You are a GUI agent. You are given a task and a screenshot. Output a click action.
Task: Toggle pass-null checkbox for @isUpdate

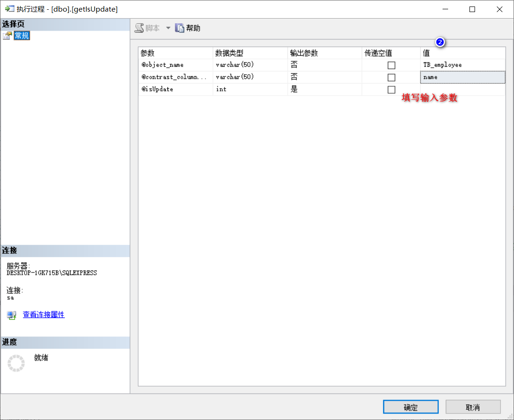click(x=392, y=90)
